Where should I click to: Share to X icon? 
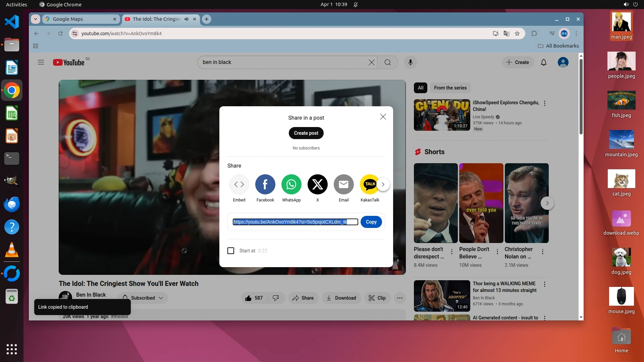317,184
